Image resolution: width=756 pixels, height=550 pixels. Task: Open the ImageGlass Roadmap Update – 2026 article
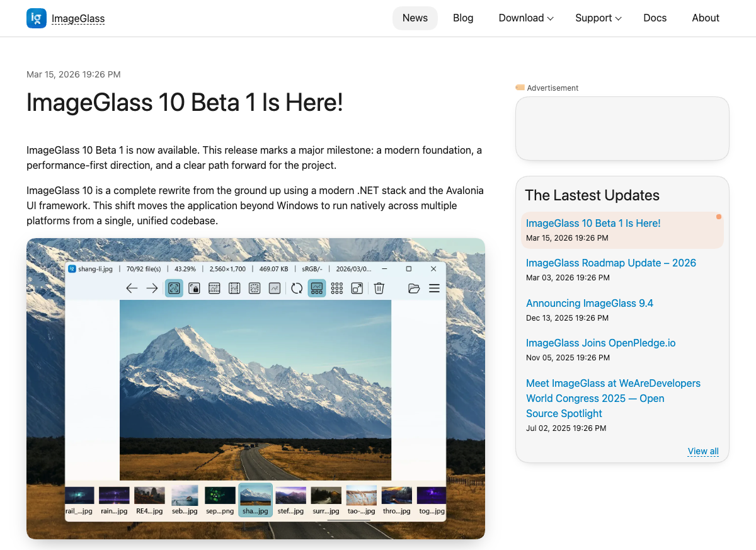pos(610,263)
